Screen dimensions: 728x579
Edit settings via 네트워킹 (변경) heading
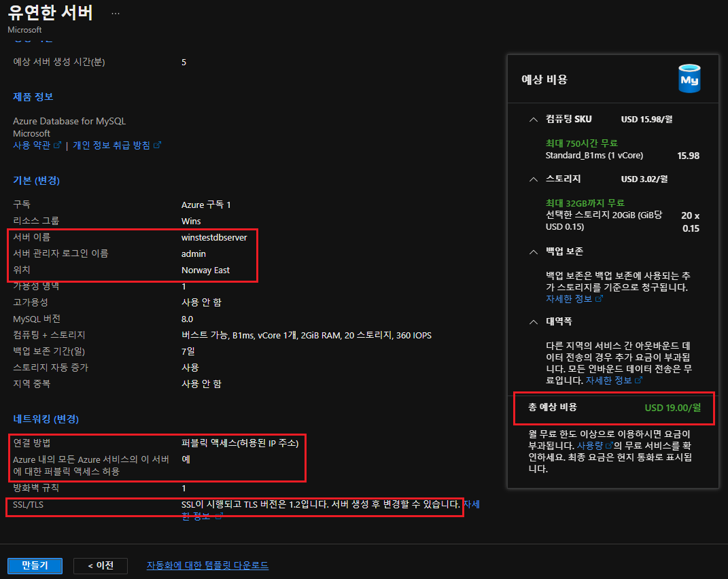pyautogui.click(x=46, y=419)
